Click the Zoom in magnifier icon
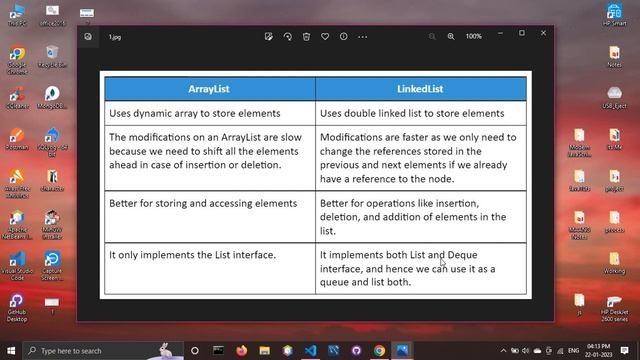This screenshot has width=640, height=360. (451, 37)
